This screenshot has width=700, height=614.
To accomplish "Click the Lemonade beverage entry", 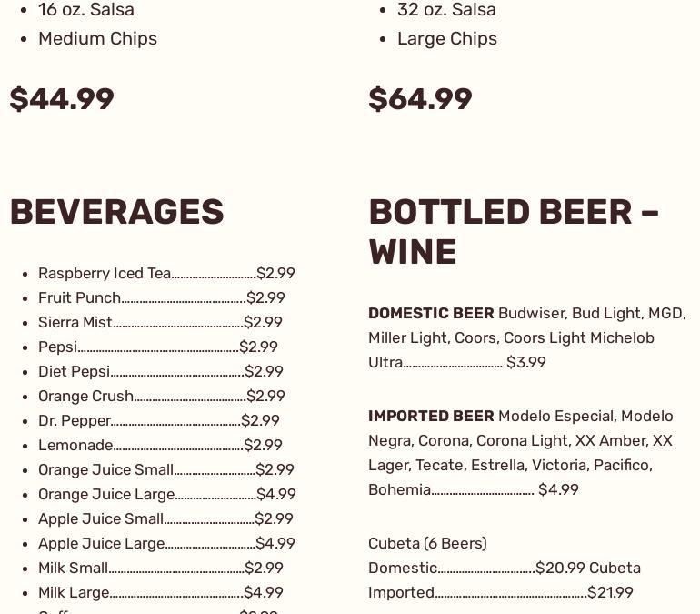I will coord(160,445).
